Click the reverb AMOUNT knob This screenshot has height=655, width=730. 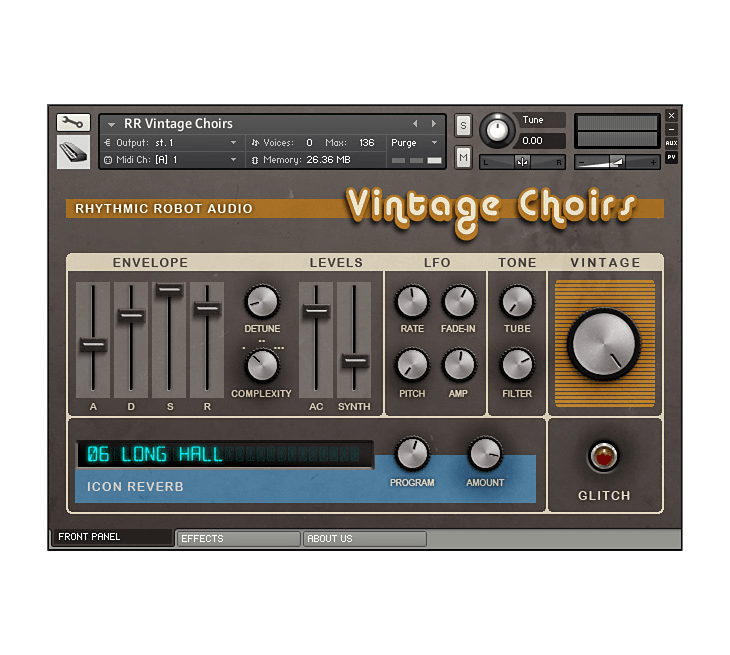(485, 453)
